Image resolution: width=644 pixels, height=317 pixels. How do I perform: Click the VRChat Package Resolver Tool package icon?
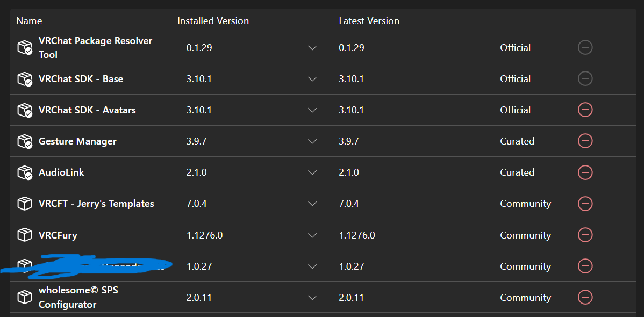pyautogui.click(x=25, y=48)
